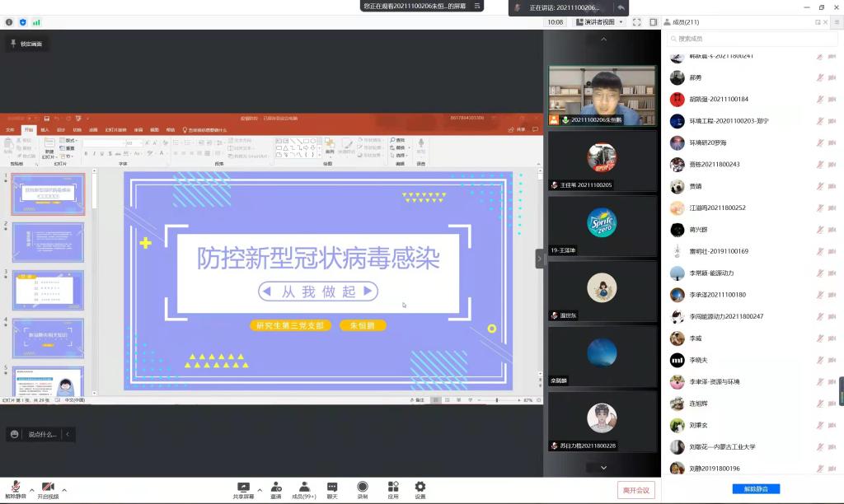844x504 pixels.
Task: Expand video options arrow beside 开启视频
Action: coord(64,489)
